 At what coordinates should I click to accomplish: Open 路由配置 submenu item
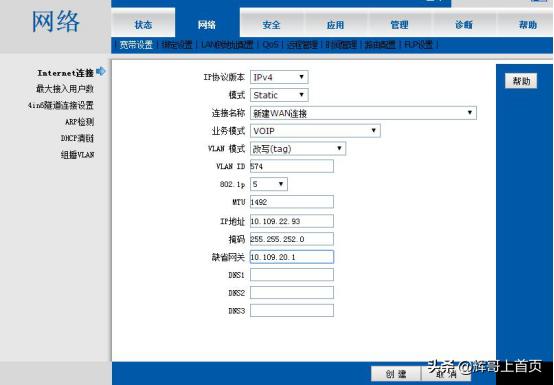click(x=380, y=45)
